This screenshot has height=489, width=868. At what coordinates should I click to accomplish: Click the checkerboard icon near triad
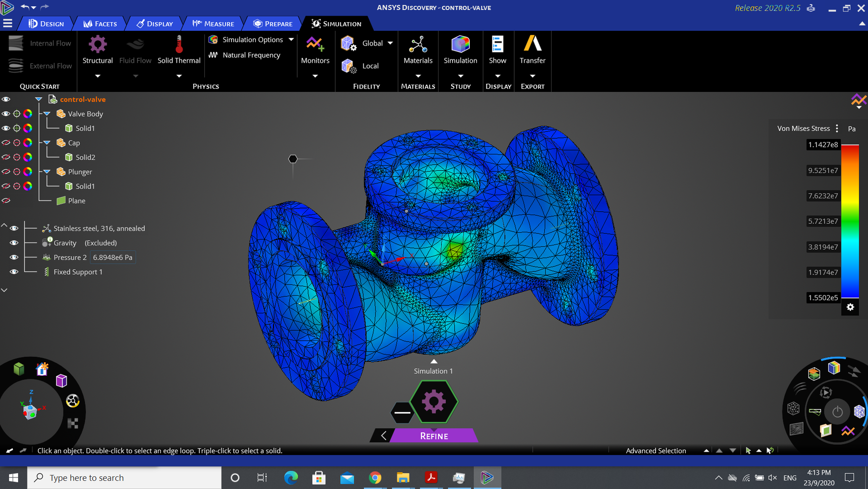coord(73,423)
